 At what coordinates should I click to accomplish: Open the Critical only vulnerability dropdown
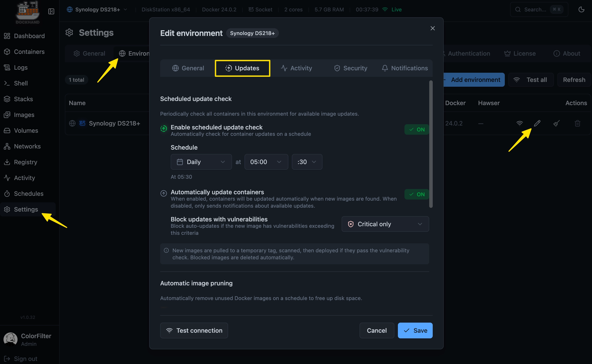385,224
